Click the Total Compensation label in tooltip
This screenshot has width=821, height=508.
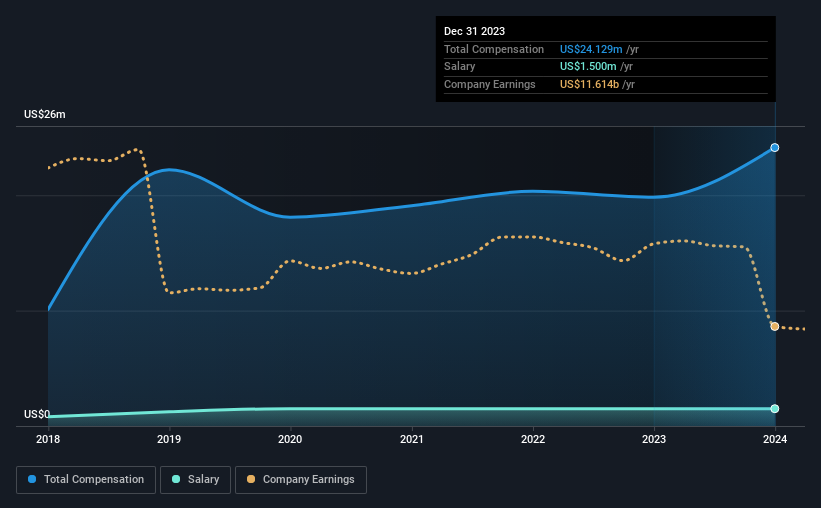[494, 49]
